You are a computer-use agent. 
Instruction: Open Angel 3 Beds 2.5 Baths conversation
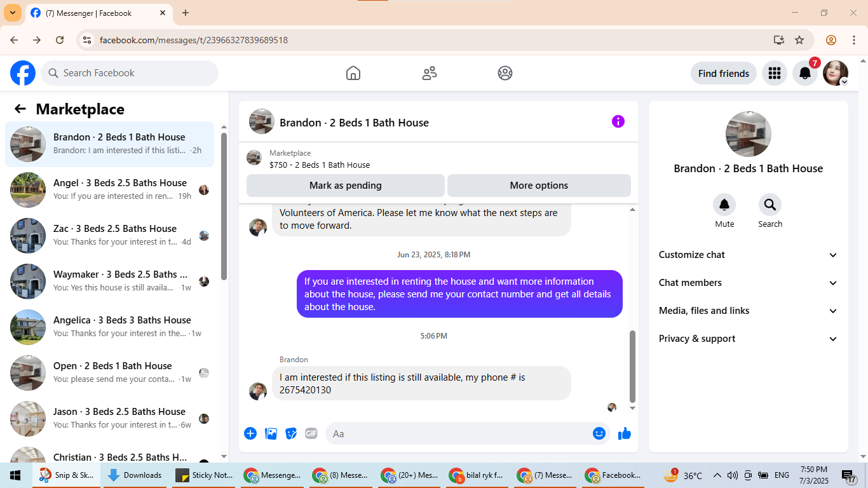(x=110, y=190)
